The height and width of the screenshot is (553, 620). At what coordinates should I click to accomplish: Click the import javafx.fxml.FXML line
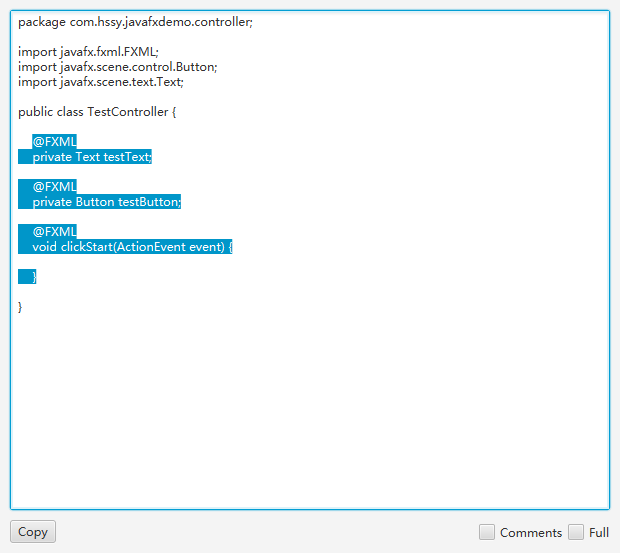[x=88, y=52]
